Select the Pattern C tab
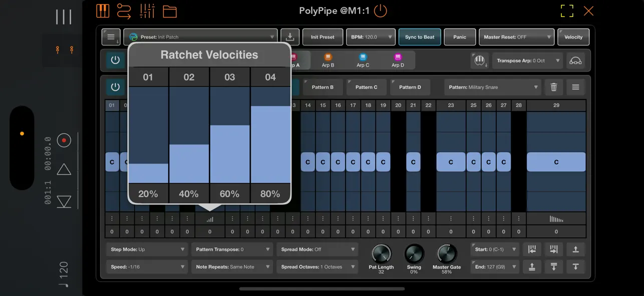Screen dimensions: 644x296 [366, 87]
